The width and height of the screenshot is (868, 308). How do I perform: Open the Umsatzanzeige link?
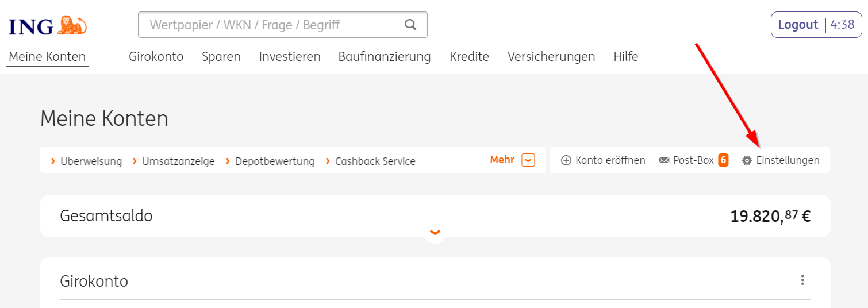click(x=178, y=161)
